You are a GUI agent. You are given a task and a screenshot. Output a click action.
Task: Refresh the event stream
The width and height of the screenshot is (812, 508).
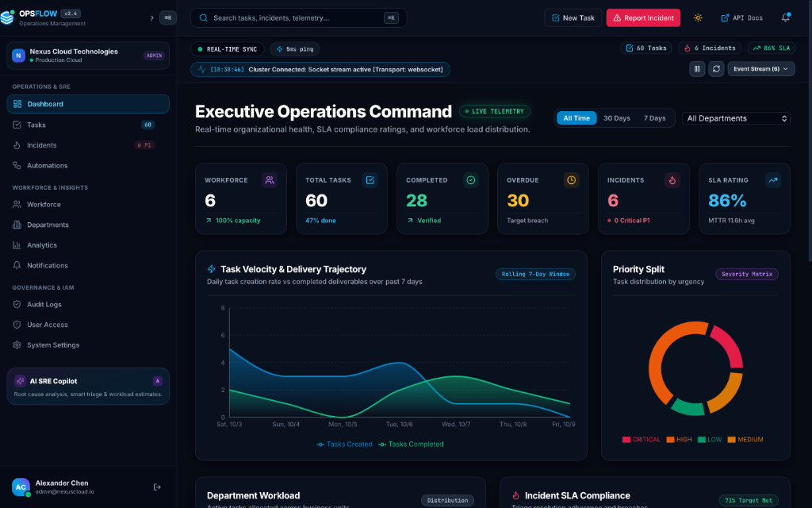point(716,69)
